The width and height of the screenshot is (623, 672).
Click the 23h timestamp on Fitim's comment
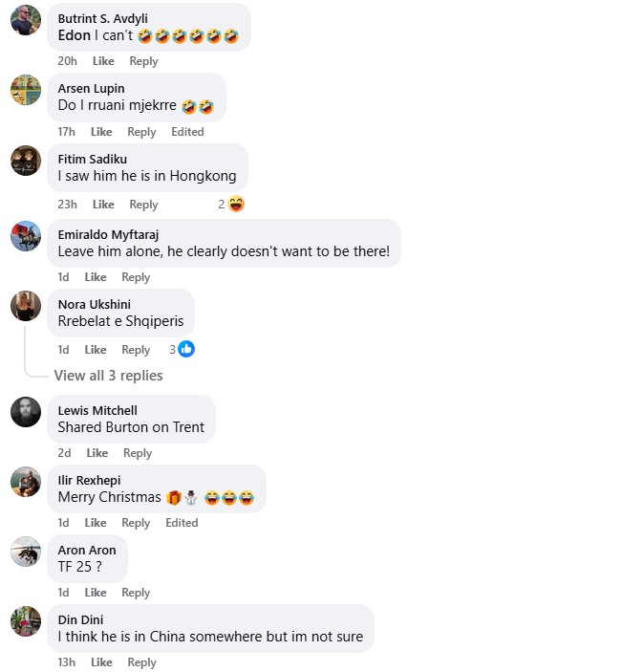67,205
